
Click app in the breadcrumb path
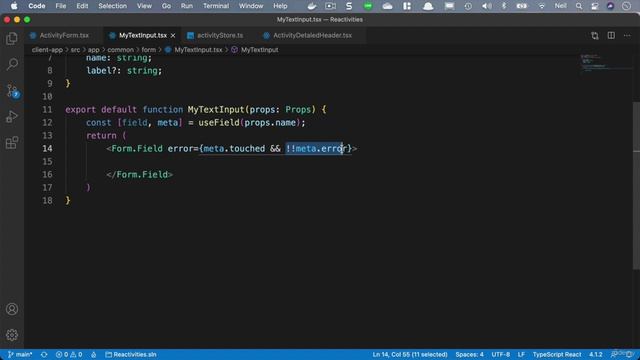point(93,50)
